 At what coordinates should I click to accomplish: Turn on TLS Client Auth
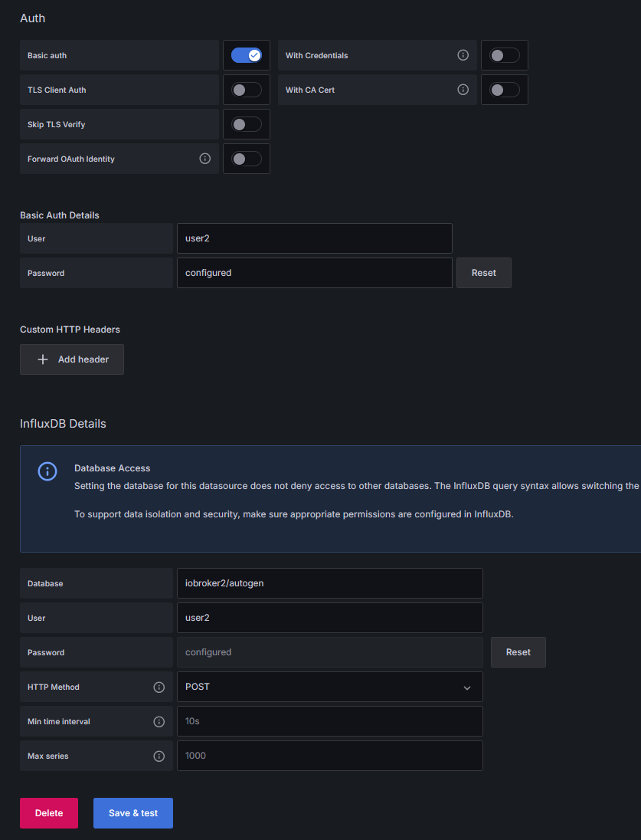[247, 90]
